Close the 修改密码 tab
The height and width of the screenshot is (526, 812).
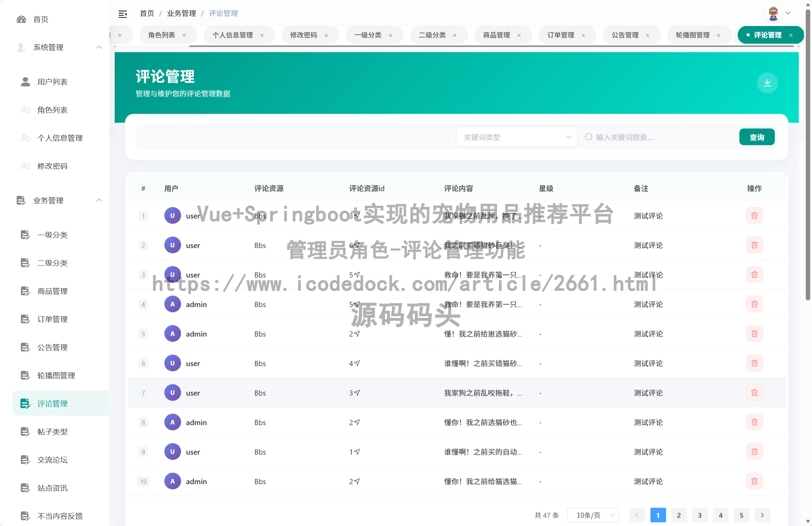[326, 35]
